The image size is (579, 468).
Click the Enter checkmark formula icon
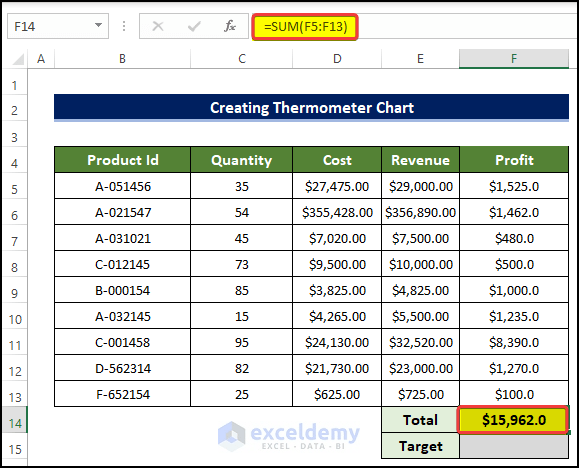(x=194, y=26)
